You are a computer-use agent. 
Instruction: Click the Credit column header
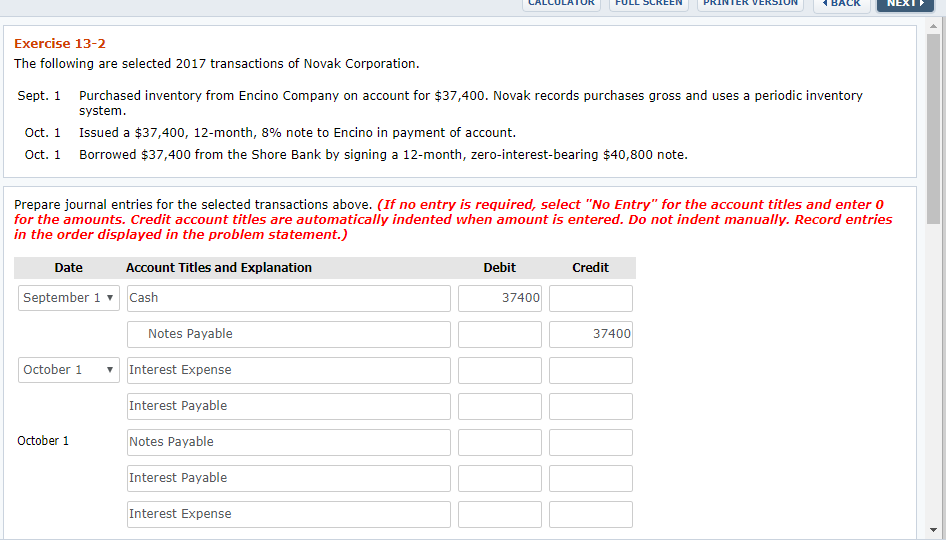(590, 268)
